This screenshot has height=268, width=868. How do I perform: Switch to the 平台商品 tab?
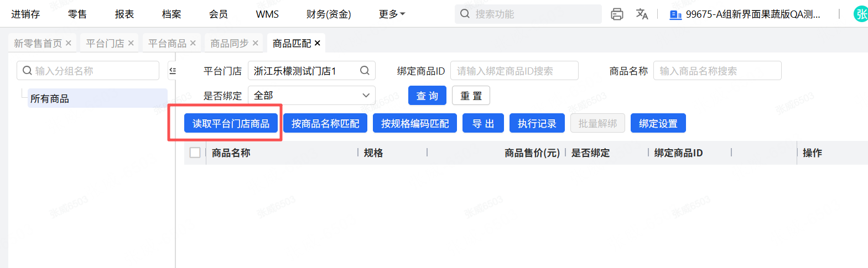tap(168, 43)
